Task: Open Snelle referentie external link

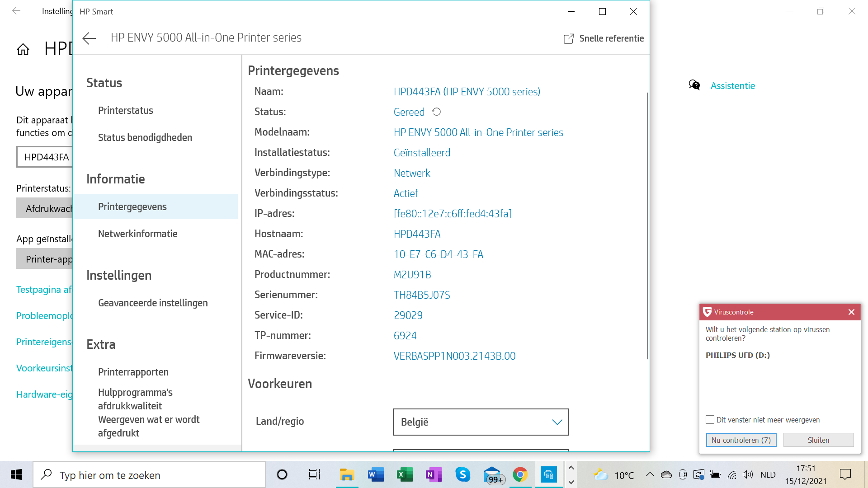Action: (604, 38)
